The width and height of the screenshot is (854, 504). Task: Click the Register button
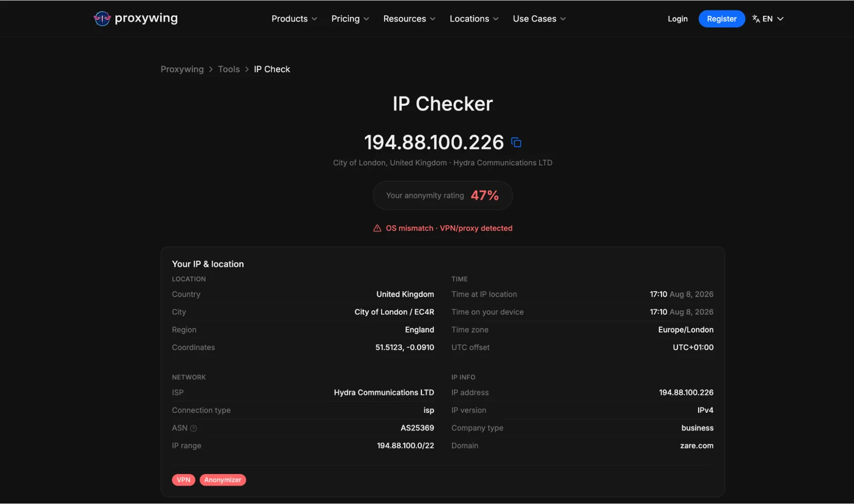click(722, 19)
